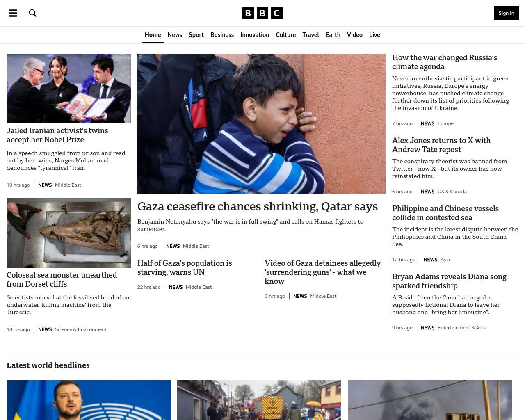Click the search magnifier icon
Image resolution: width=525 pixels, height=420 pixels.
click(x=33, y=13)
